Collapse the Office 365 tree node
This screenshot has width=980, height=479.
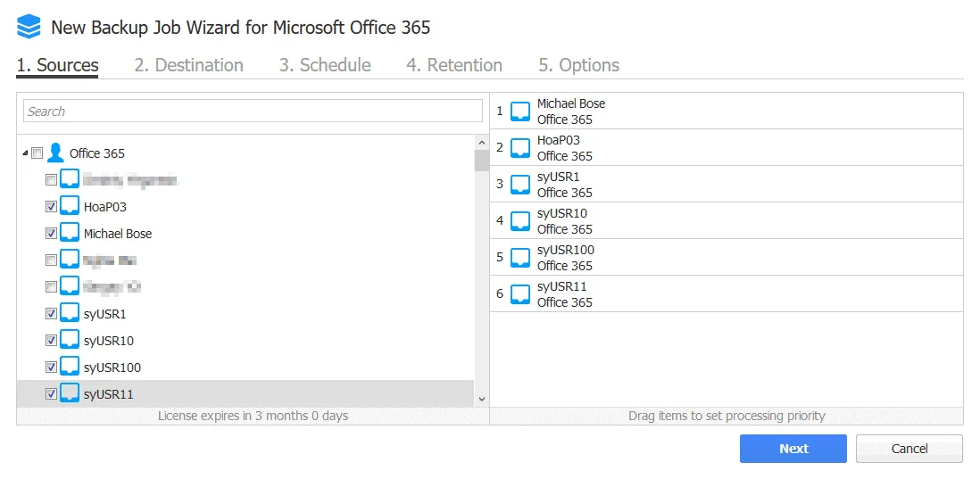click(x=25, y=153)
